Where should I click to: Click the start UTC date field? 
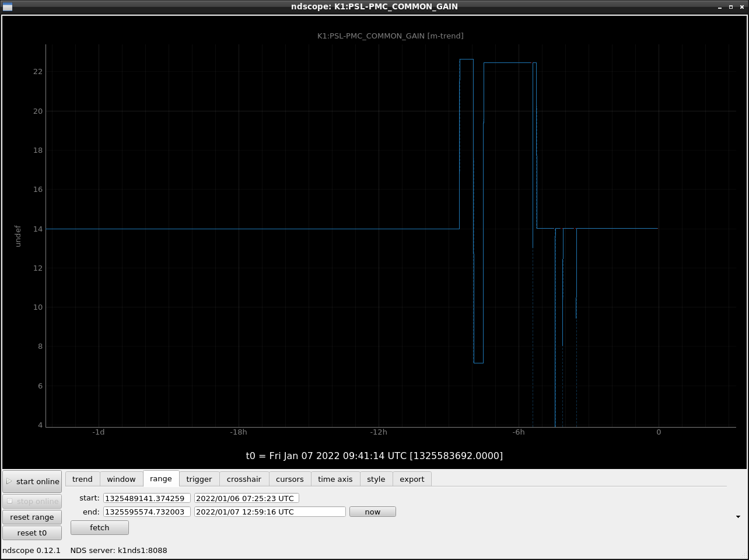tap(247, 498)
